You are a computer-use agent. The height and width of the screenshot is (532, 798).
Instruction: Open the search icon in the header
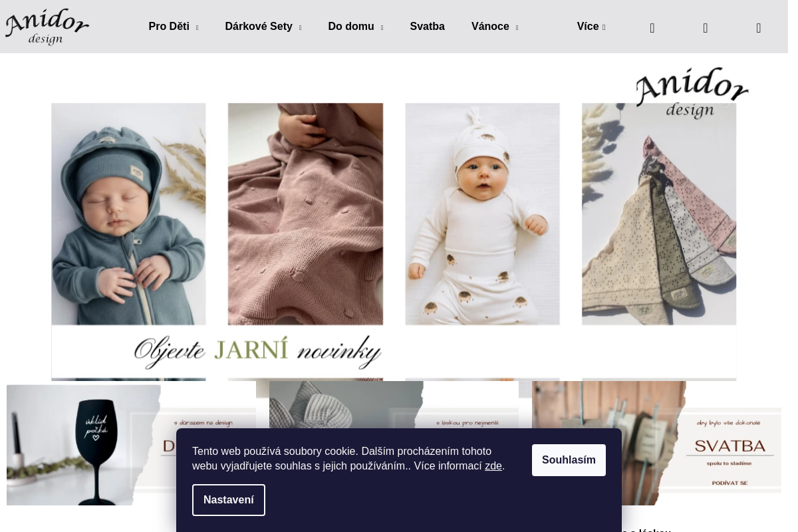(x=652, y=28)
